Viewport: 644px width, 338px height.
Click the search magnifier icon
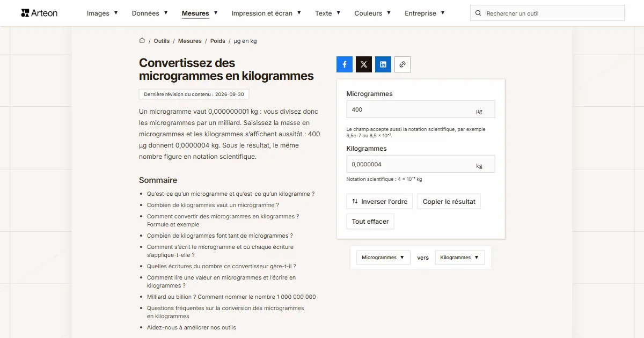(x=479, y=13)
